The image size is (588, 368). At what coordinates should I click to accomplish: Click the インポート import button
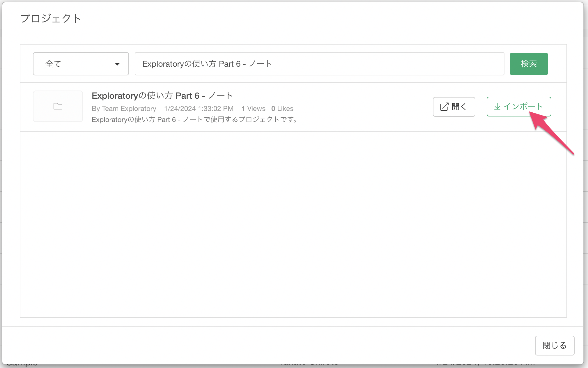[x=519, y=107]
